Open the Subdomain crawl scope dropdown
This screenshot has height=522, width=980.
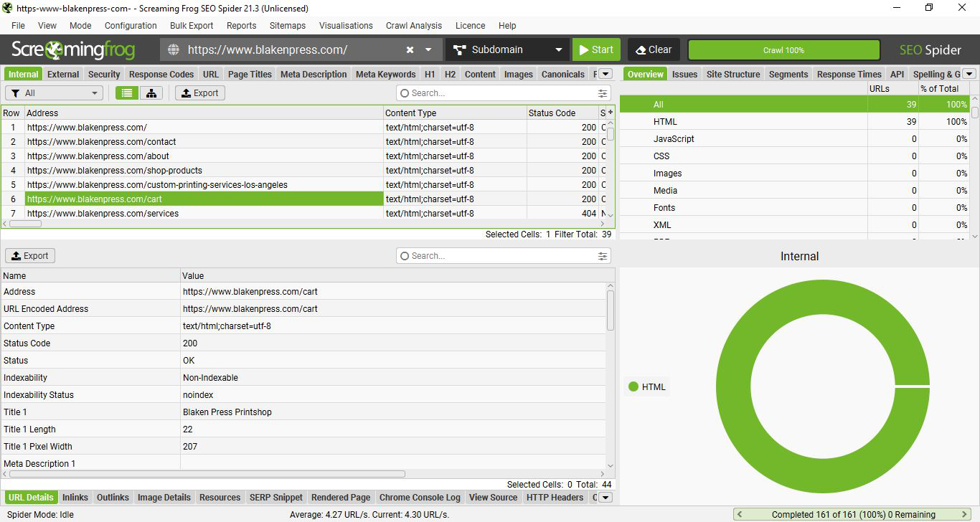click(507, 49)
